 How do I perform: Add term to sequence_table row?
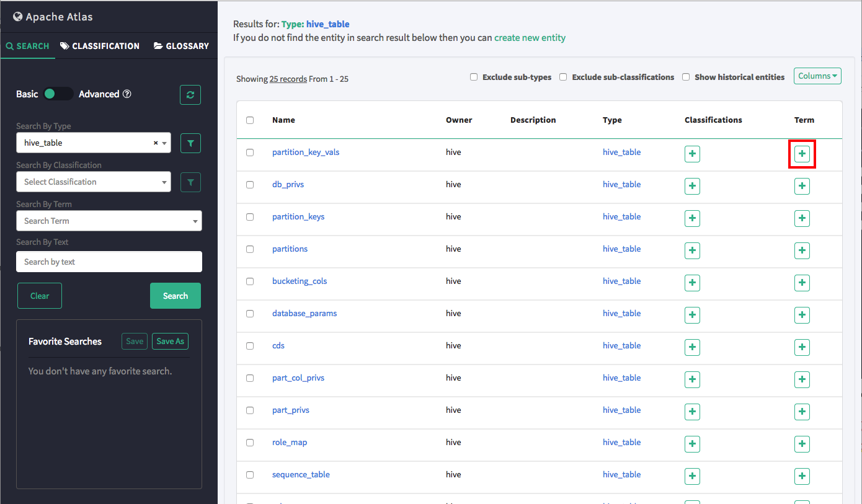802,476
